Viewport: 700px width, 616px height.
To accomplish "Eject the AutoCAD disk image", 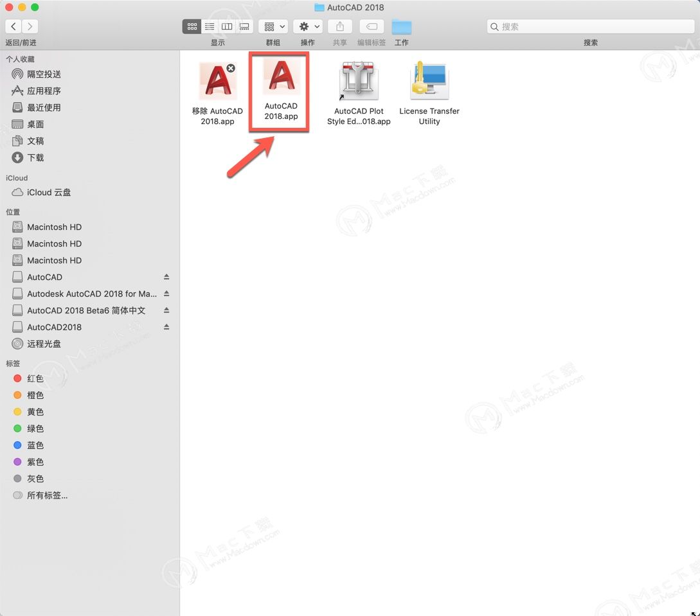I will pyautogui.click(x=166, y=277).
